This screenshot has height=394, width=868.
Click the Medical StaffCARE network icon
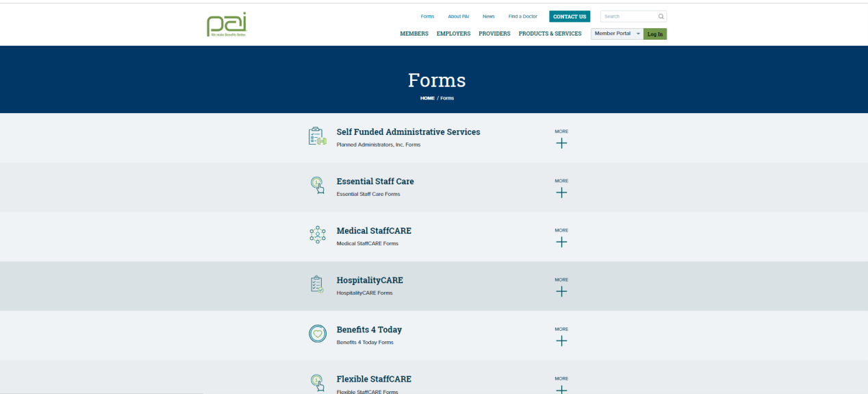coord(317,235)
